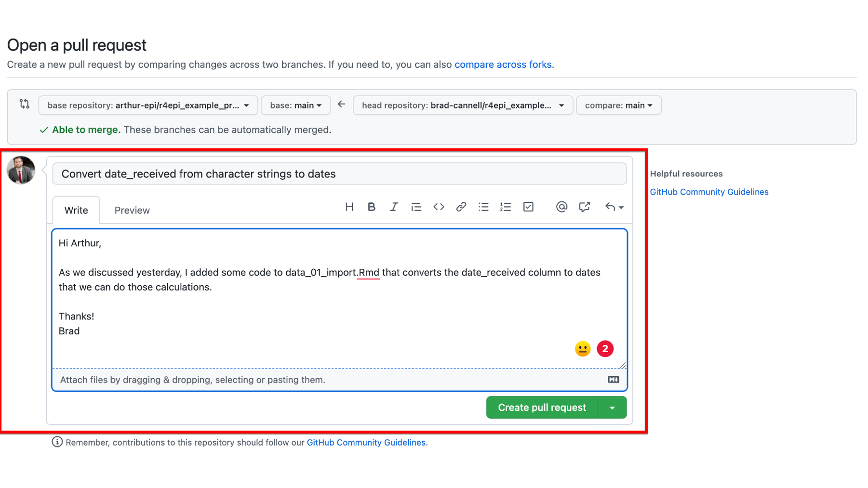Open the base repository dropdown
Image resolution: width=868 pixels, height=488 pixels.
(148, 105)
